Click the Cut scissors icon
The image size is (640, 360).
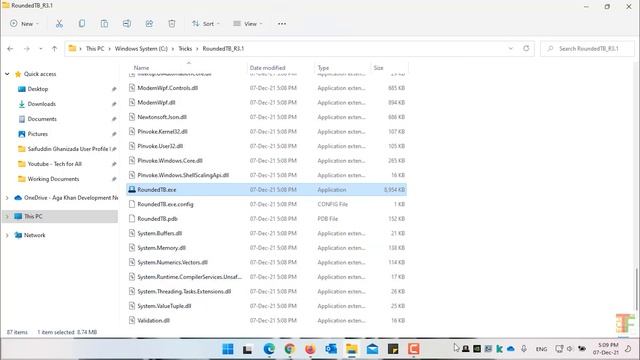(59, 24)
